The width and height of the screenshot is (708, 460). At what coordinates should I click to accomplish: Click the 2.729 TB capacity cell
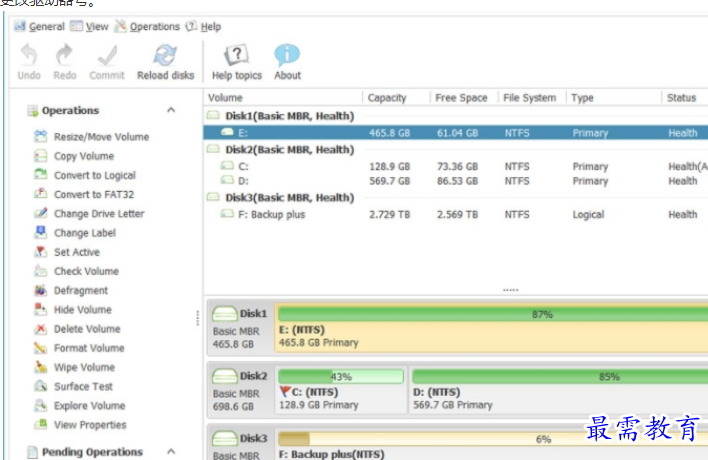pyautogui.click(x=390, y=214)
